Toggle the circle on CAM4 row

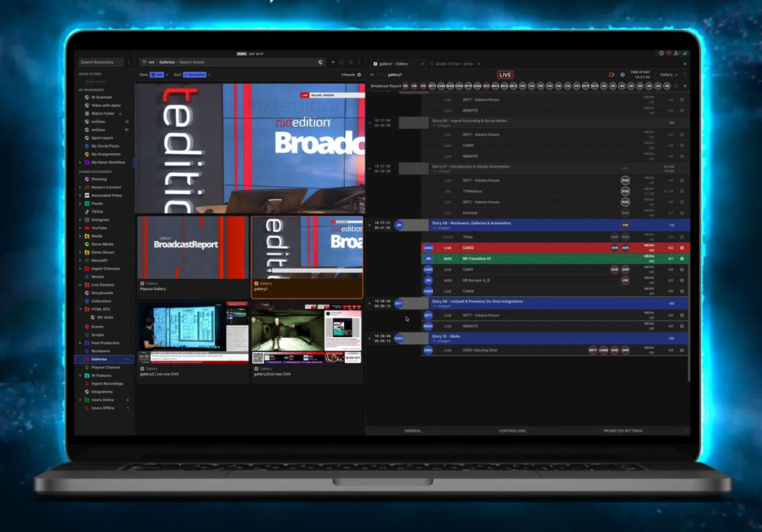pos(682,292)
